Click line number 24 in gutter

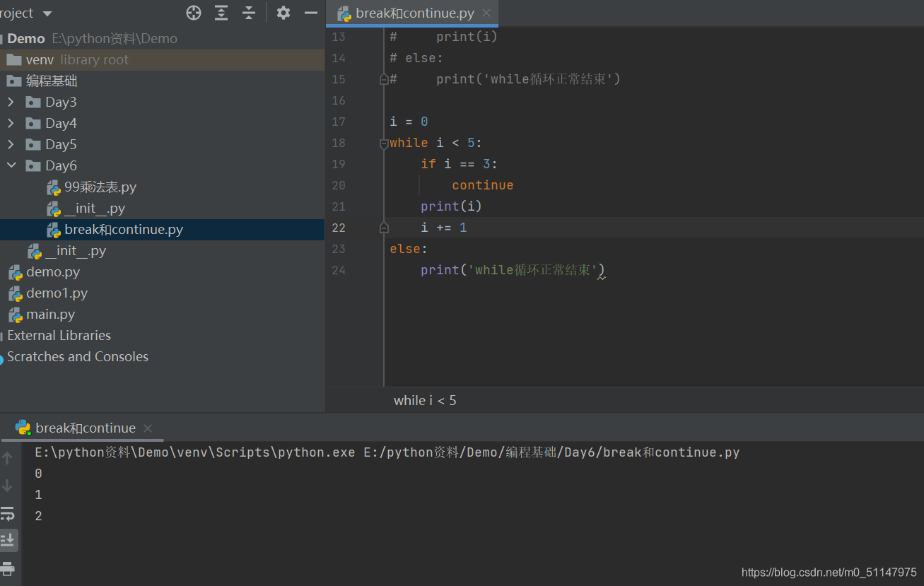coord(339,270)
